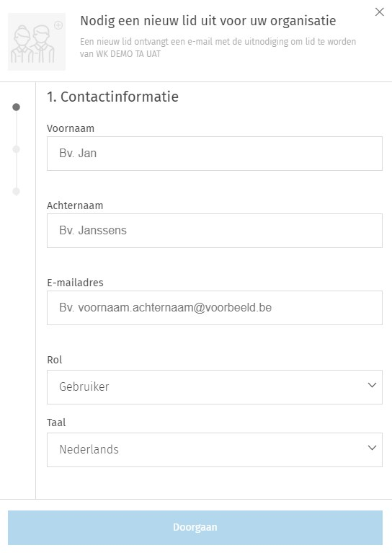Screen dimensions: 392x553
Task: Jump to the second step dot
Action: 17,149
